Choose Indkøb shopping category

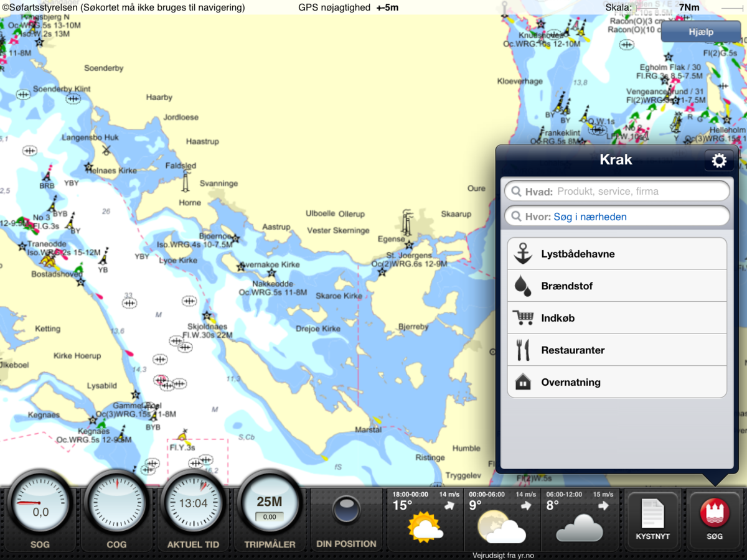617,318
